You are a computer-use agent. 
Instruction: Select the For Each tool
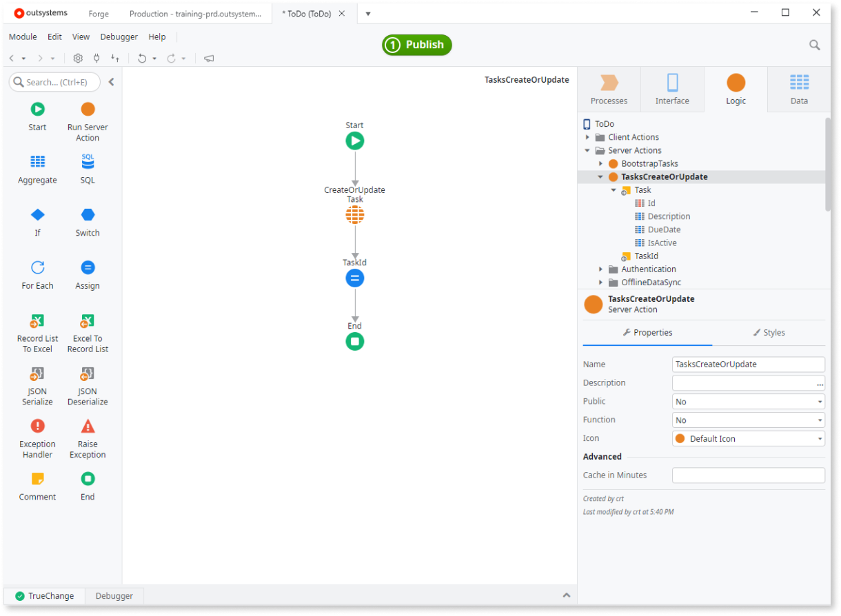(37, 274)
